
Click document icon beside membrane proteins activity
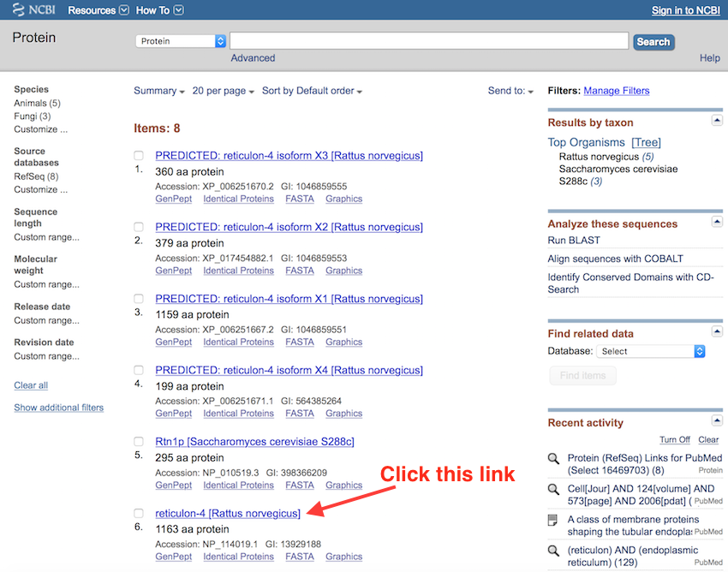click(x=553, y=520)
